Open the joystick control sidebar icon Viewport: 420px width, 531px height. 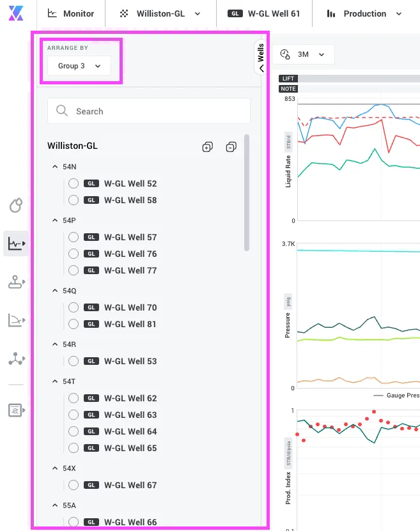coord(16,282)
